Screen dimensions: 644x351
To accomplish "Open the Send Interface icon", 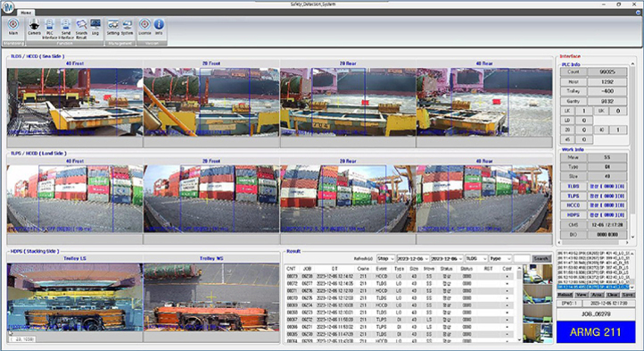I will point(66,29).
